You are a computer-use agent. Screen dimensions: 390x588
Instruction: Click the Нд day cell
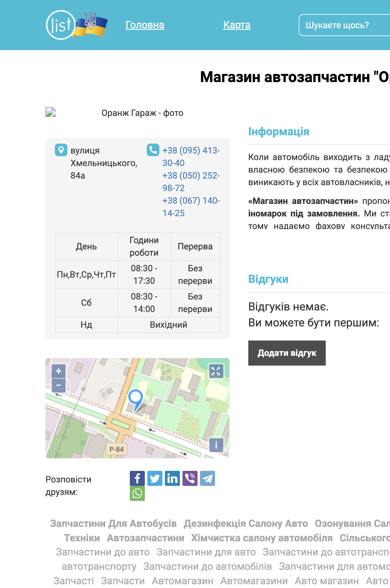[x=86, y=325]
